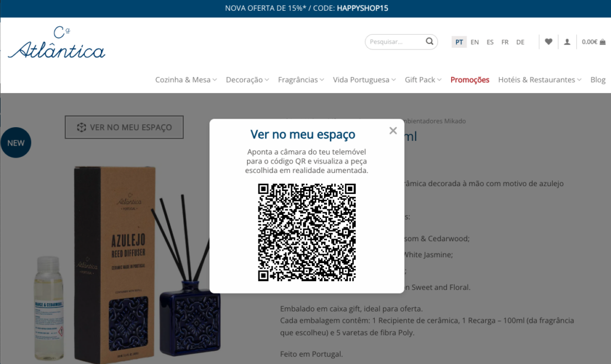
Task: Expand the Cozinha & Mesa menu
Action: click(x=186, y=80)
